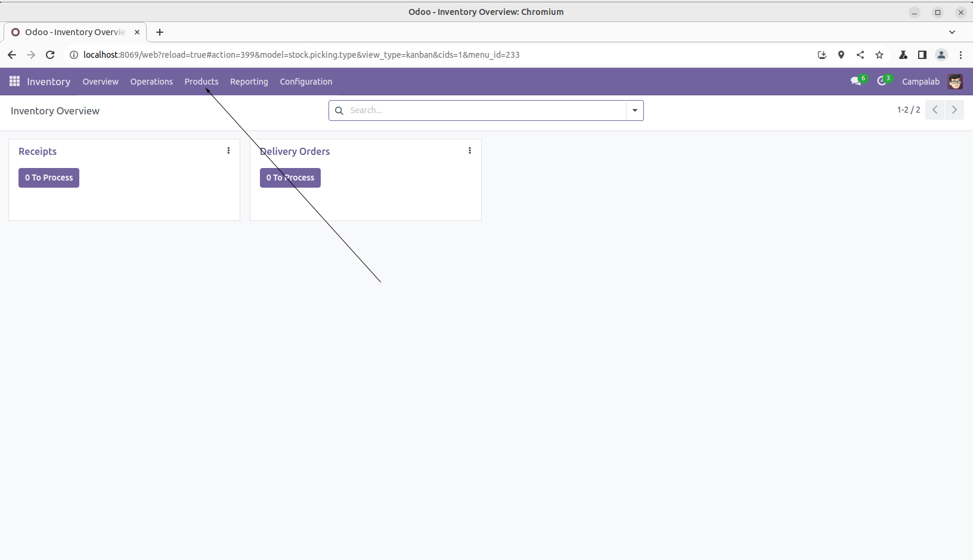The height and width of the screenshot is (560, 973).
Task: Open the Reporting menu
Action: click(249, 82)
